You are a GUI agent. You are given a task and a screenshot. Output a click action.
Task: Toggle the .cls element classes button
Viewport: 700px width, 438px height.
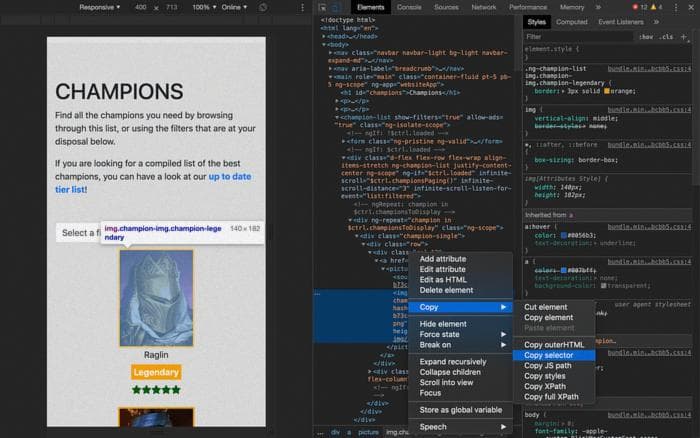pos(669,36)
